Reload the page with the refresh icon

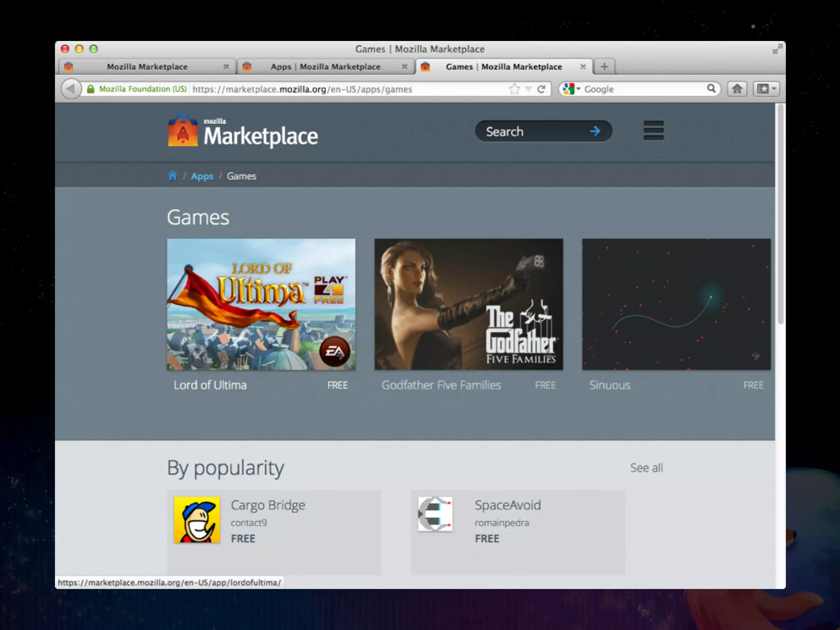click(x=541, y=89)
